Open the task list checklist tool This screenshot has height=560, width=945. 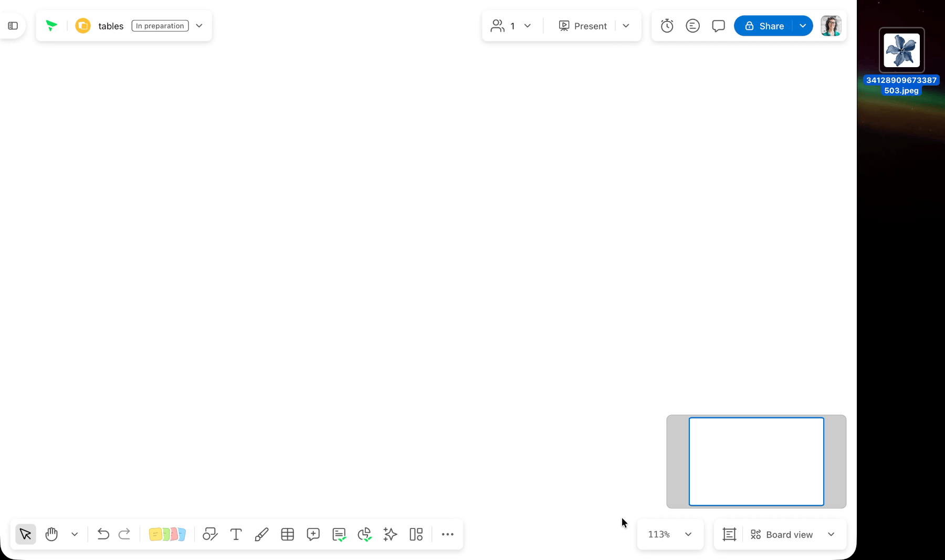(339, 534)
